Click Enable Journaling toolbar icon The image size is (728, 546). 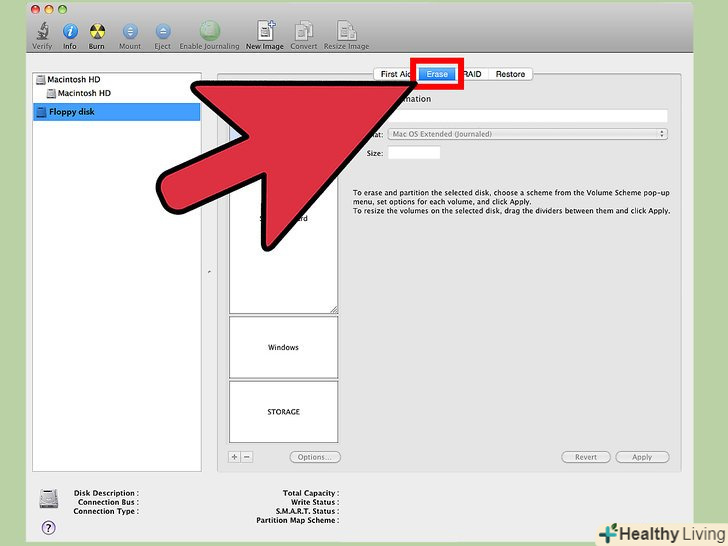click(x=209, y=31)
